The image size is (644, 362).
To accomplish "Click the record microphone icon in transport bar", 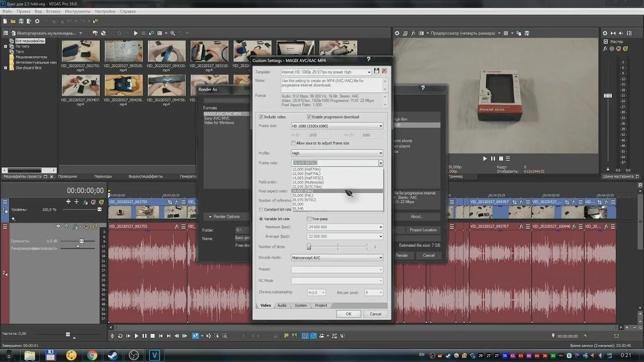I will (112, 336).
